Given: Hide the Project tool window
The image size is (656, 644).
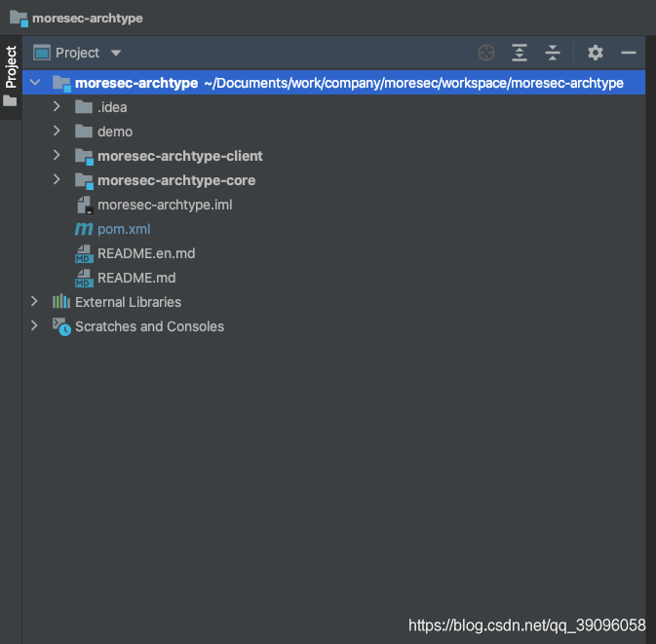Looking at the screenshot, I should pyautogui.click(x=629, y=53).
